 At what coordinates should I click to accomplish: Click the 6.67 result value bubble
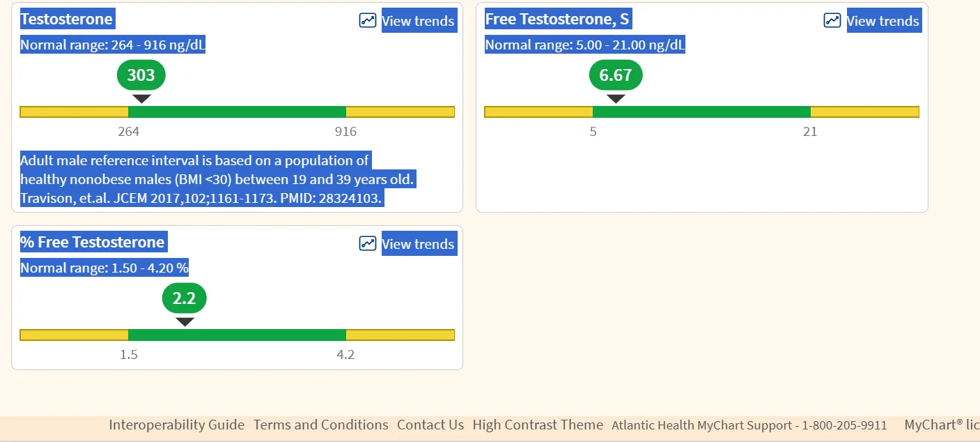click(616, 75)
